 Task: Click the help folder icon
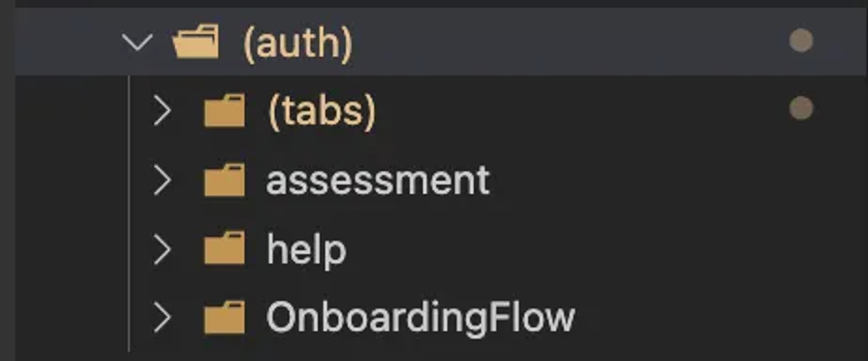point(224,248)
